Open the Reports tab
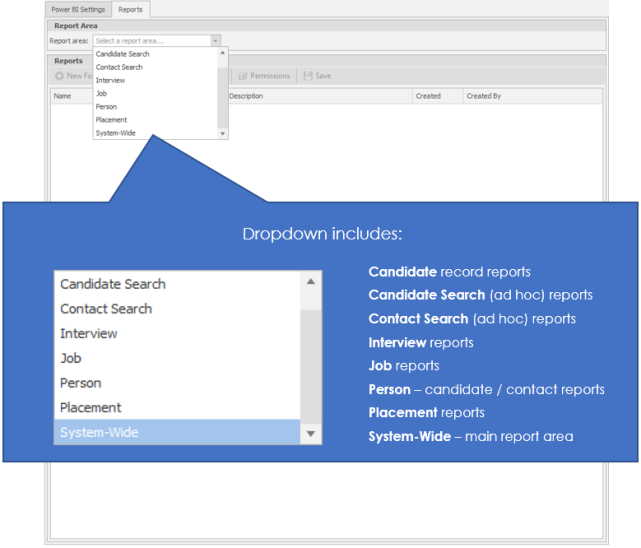This screenshot has height=548, width=641. (x=130, y=9)
